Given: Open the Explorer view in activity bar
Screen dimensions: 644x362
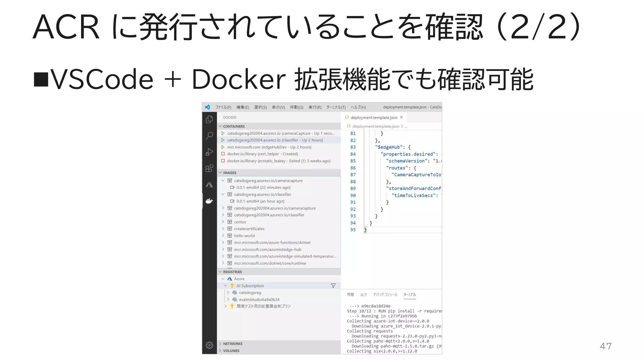Looking at the screenshot, I should (209, 119).
